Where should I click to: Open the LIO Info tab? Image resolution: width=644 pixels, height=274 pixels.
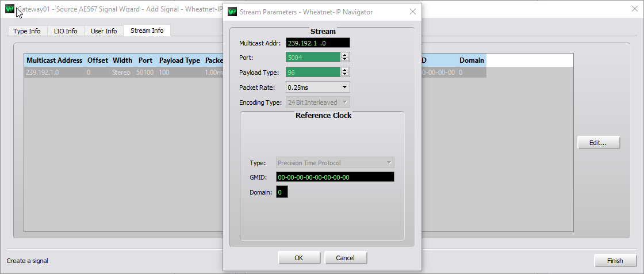66,31
